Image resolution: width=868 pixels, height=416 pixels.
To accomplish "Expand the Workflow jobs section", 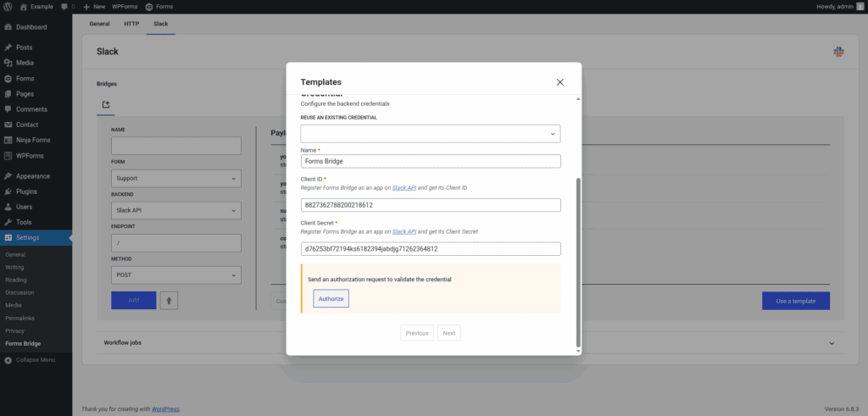I will [831, 343].
